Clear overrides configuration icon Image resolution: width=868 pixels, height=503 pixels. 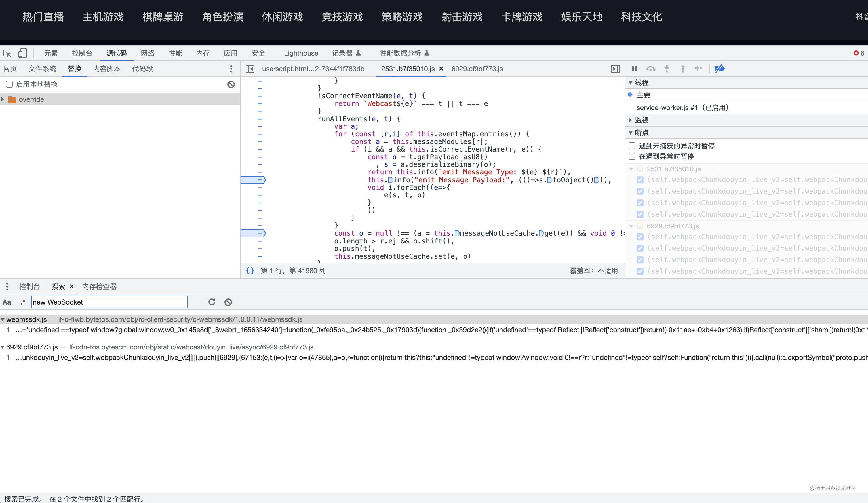(231, 84)
